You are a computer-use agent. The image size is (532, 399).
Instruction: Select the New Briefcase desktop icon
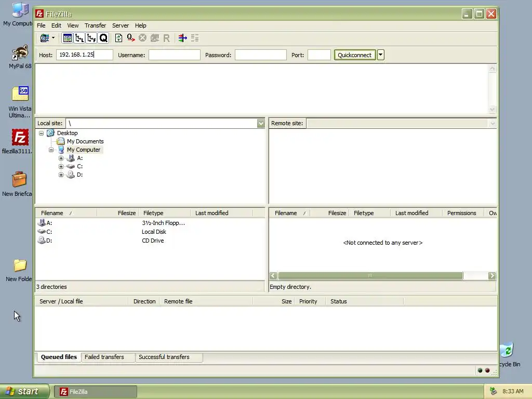coord(18,184)
